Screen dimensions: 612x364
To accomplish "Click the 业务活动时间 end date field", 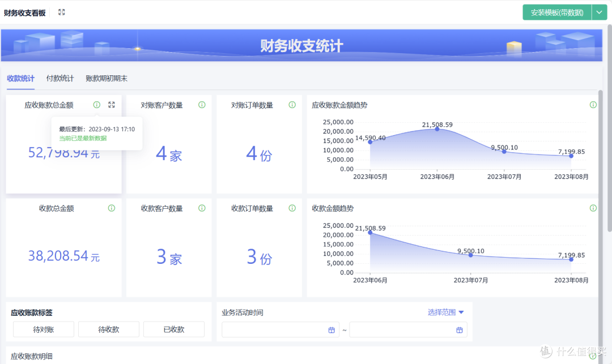I will [x=408, y=329].
